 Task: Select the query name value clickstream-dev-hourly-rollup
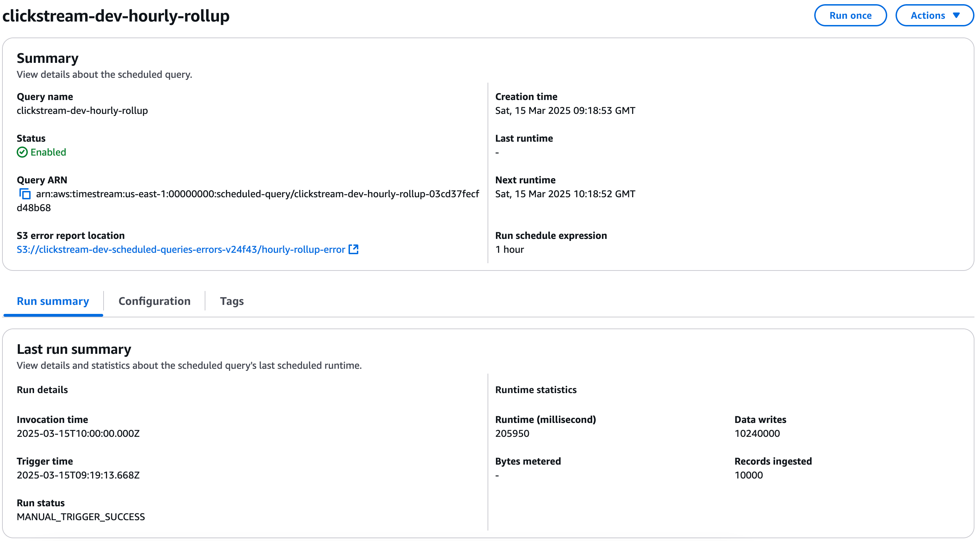tap(82, 111)
